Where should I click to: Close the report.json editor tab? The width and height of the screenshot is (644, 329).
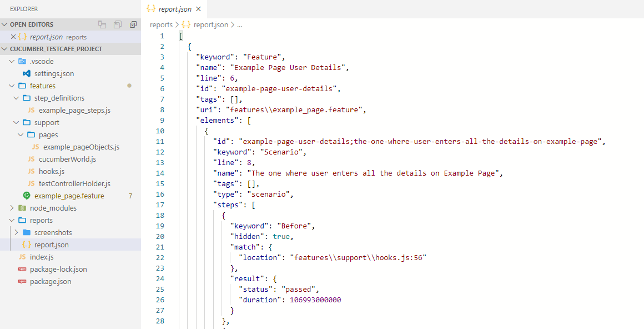point(198,9)
